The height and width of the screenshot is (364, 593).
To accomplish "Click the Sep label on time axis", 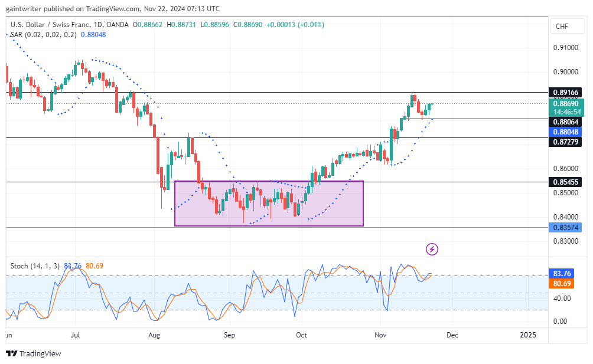I will click(229, 335).
